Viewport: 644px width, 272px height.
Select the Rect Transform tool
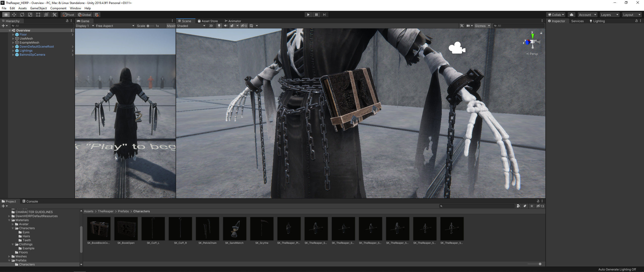tap(38, 15)
